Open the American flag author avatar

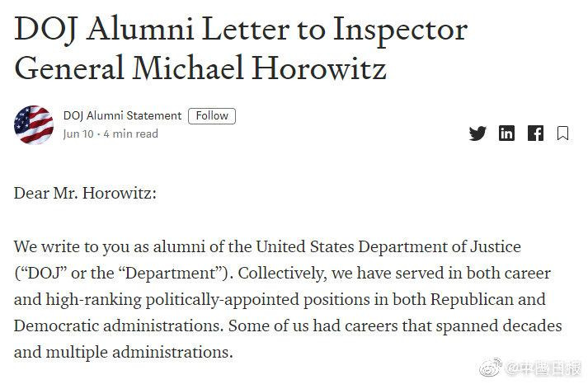tap(34, 124)
